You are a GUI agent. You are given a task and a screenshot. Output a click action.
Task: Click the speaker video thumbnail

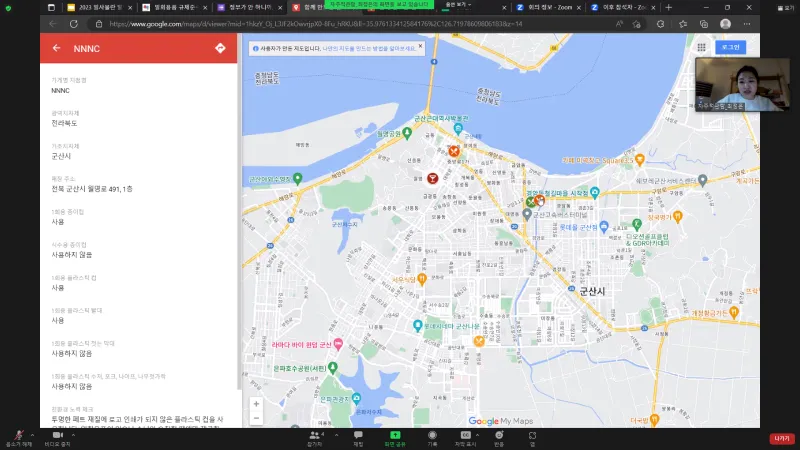point(742,84)
